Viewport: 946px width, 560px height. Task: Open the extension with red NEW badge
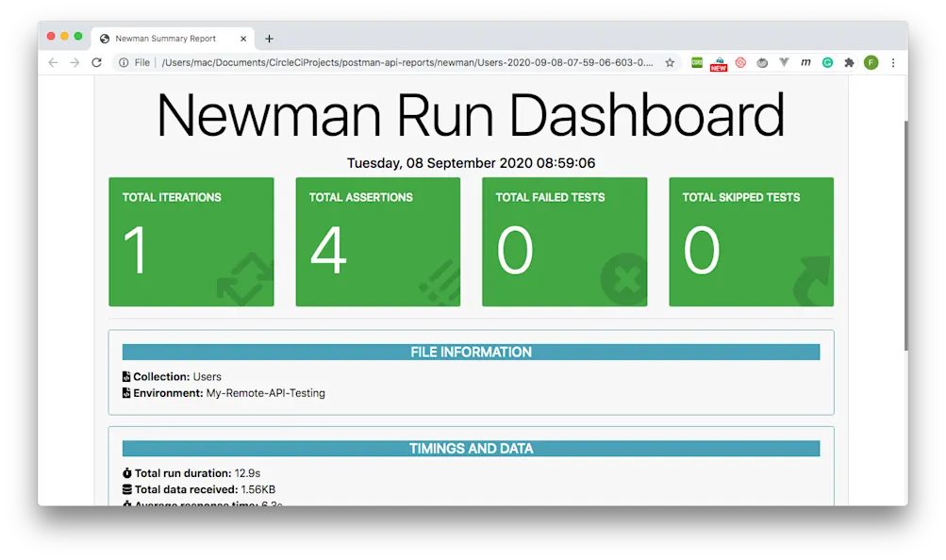click(719, 64)
